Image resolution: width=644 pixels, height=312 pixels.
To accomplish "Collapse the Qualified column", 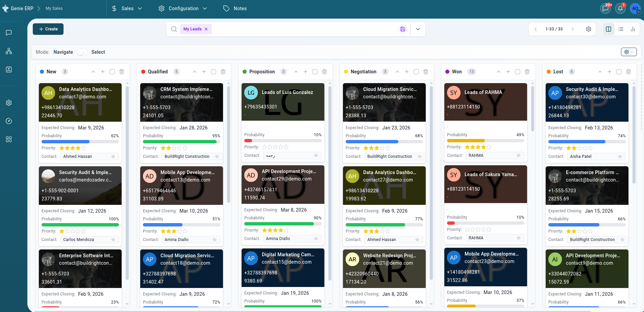I will pyautogui.click(x=195, y=71).
